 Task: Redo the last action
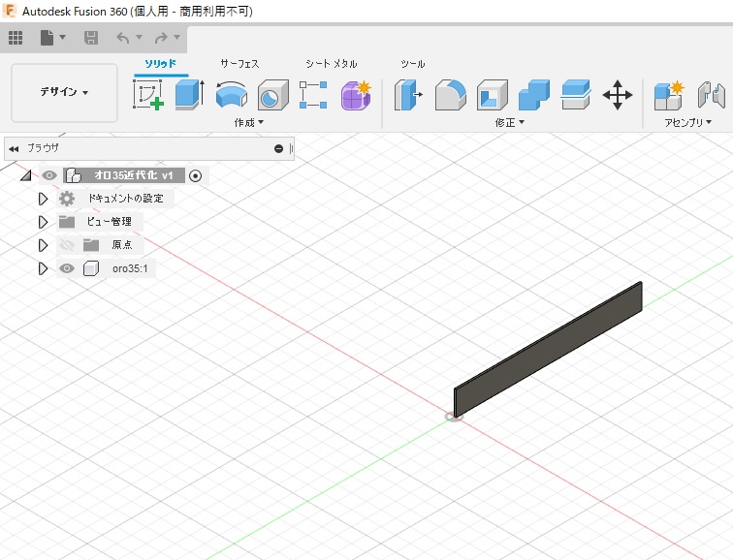(x=161, y=38)
